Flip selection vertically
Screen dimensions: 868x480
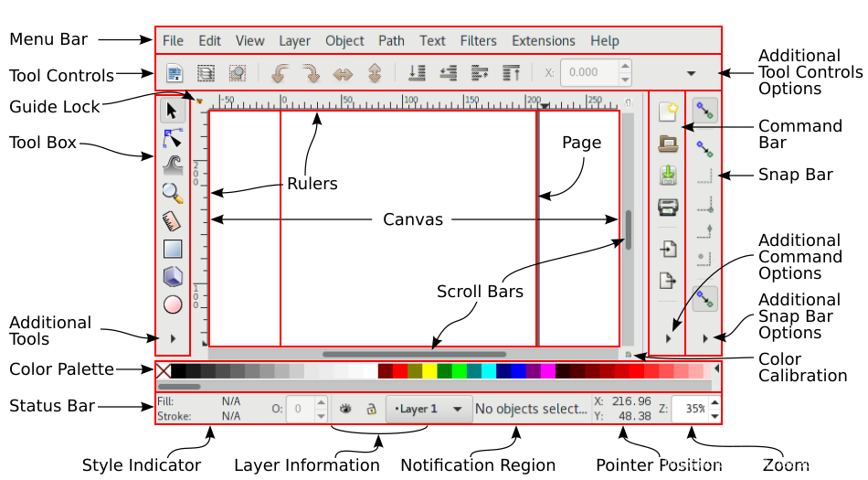coord(375,72)
